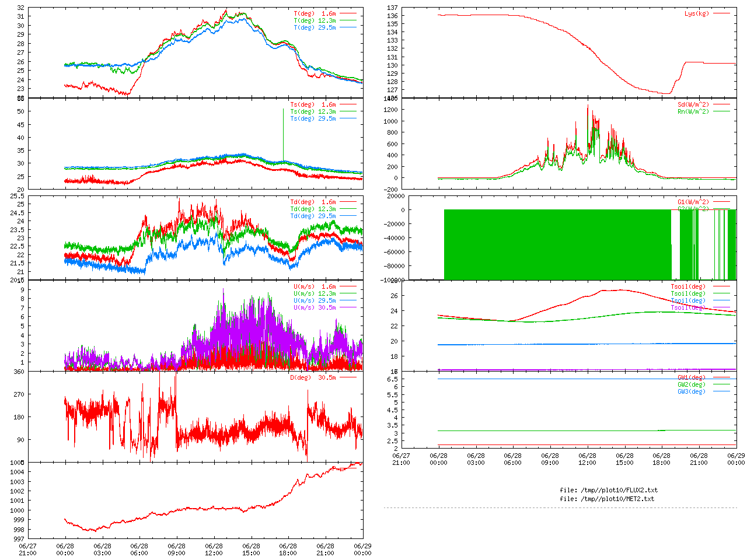The height and width of the screenshot is (560, 747).
Task: Click the 'file: /tmp//plot10/MET2.txt' line
Action: click(607, 499)
